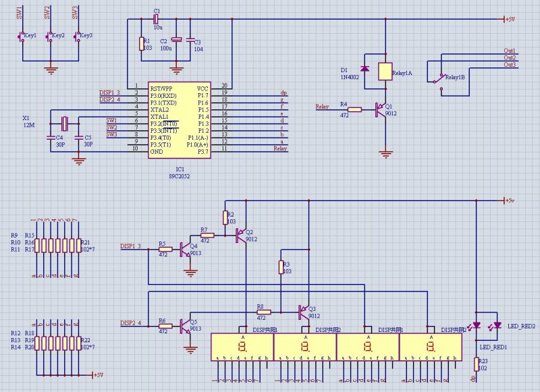Click the Q1 9012 transistor
Image resolution: width=540 pixels, height=392 pixels.
click(x=380, y=109)
